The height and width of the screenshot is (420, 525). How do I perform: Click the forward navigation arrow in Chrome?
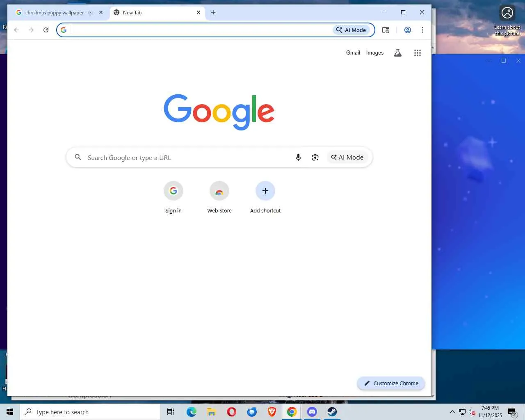(31, 30)
